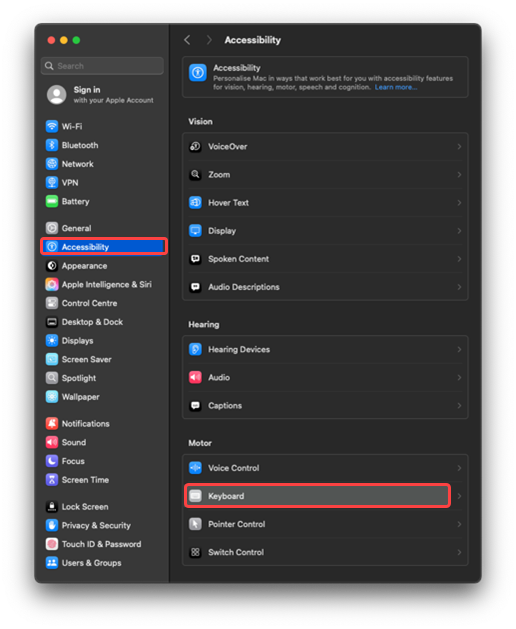Image resolution: width=516 pixels, height=629 pixels.
Task: Click the VoiceOver icon in Vision list
Action: click(x=195, y=146)
